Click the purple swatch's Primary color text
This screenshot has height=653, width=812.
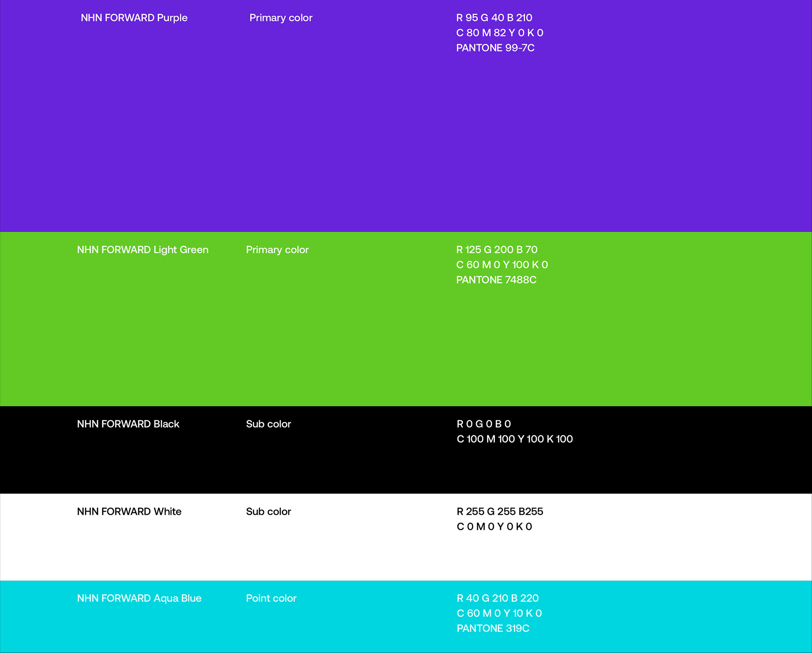[280, 18]
